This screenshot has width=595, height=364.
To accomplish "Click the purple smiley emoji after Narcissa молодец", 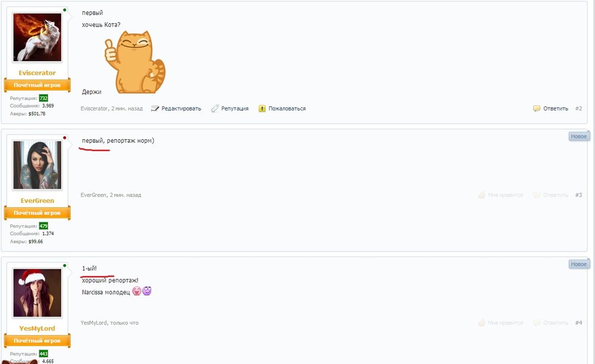I will [x=147, y=290].
